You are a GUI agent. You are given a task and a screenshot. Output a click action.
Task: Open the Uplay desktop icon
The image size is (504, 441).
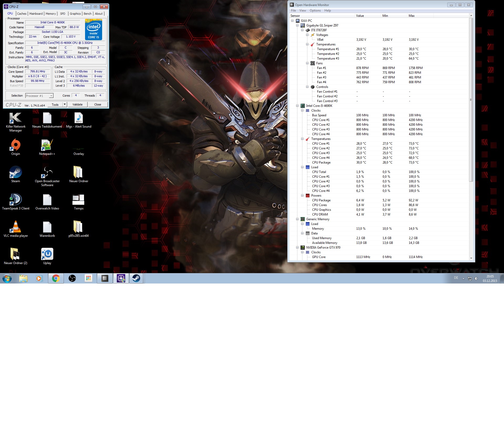(47, 254)
